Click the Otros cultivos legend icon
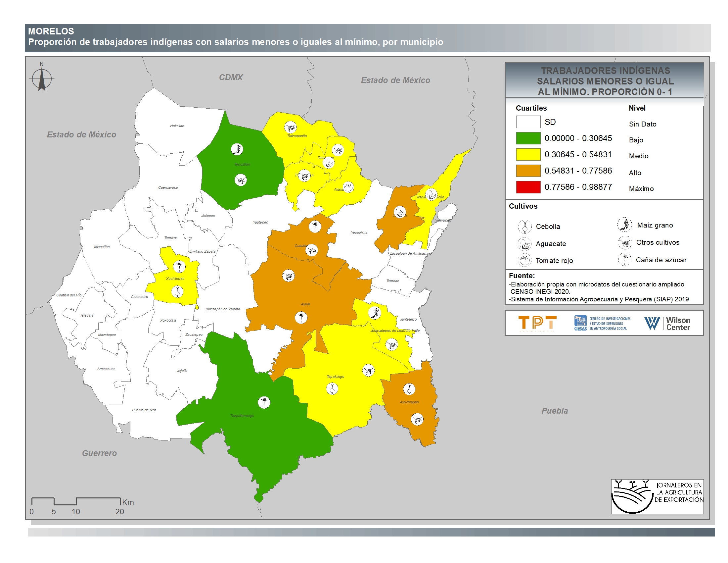 [x=625, y=242]
